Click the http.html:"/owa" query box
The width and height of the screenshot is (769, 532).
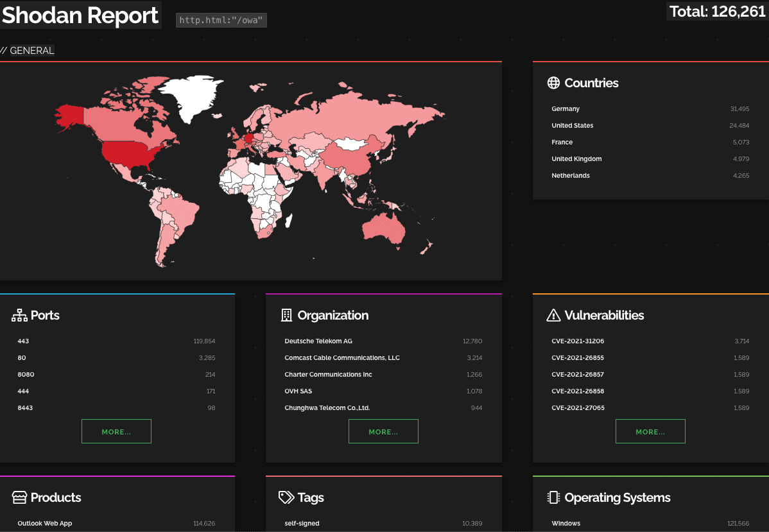(221, 20)
